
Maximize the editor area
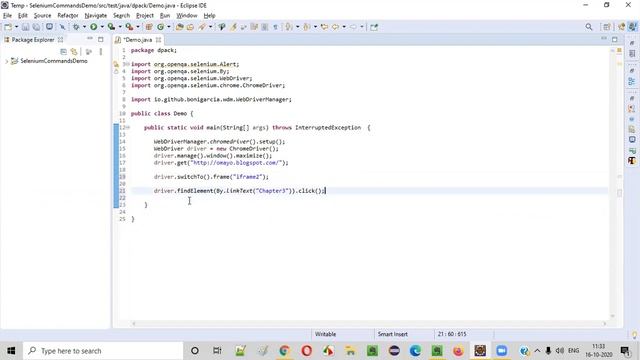[615, 39]
